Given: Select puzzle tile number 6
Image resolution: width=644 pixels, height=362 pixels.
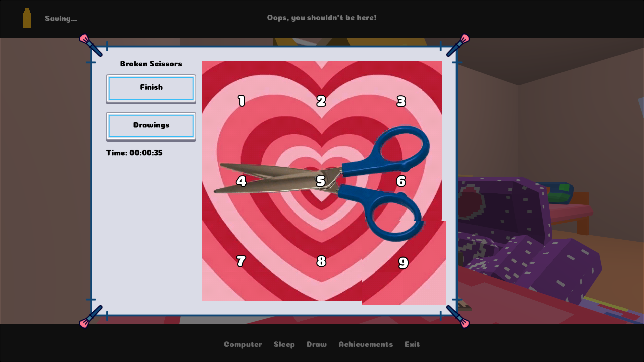Looking at the screenshot, I should (401, 181).
